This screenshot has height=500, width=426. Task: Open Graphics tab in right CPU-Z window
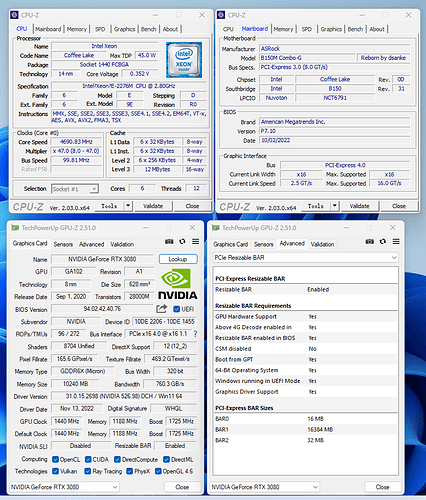click(331, 29)
